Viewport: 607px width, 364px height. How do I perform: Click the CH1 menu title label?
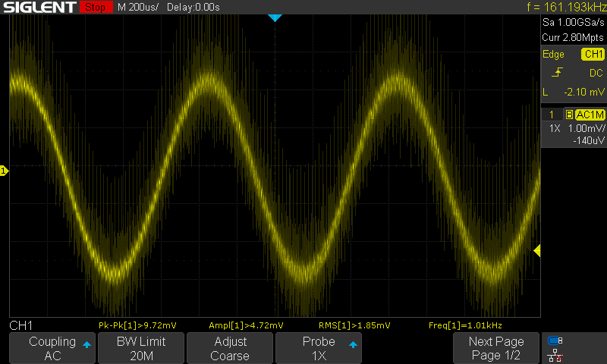pyautogui.click(x=21, y=325)
